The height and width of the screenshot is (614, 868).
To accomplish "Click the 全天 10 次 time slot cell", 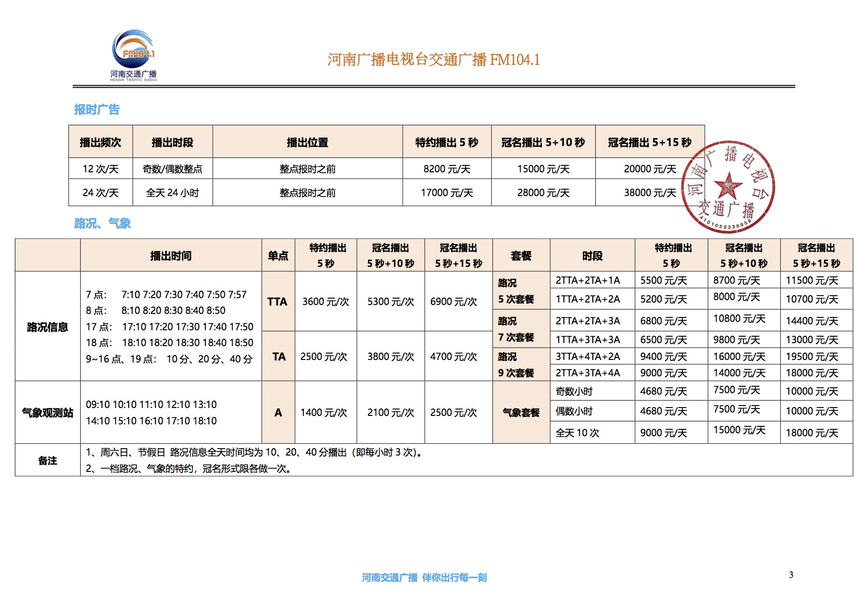I will (577, 433).
